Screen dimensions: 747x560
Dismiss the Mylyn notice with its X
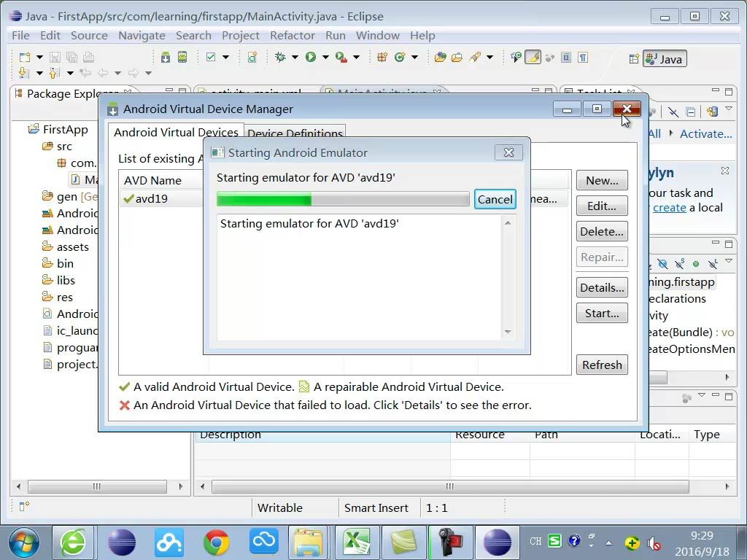click(x=724, y=171)
